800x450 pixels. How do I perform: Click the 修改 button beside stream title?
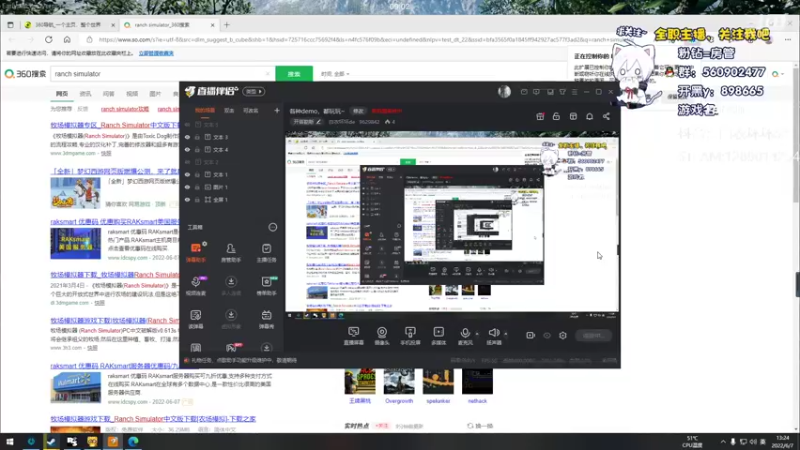coord(358,111)
